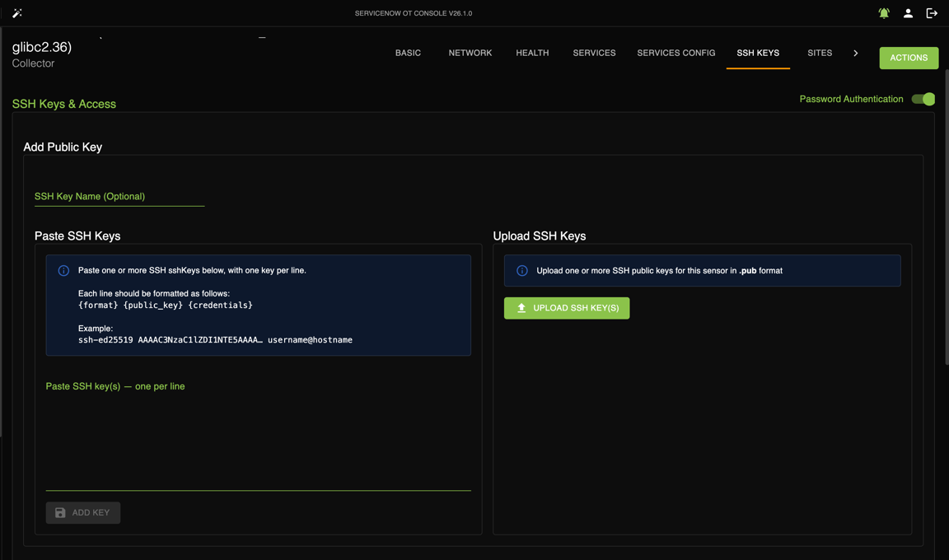
Task: Expand more tabs with right chevron
Action: pos(855,54)
